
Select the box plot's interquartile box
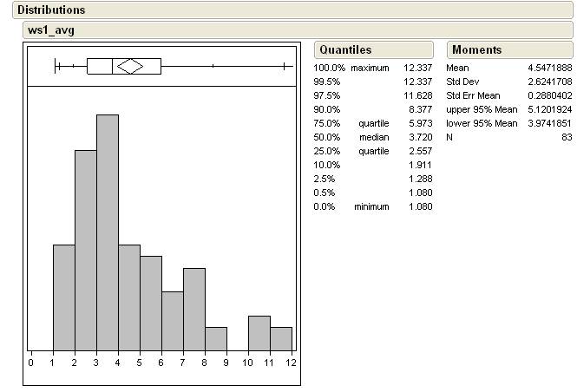tap(100, 66)
